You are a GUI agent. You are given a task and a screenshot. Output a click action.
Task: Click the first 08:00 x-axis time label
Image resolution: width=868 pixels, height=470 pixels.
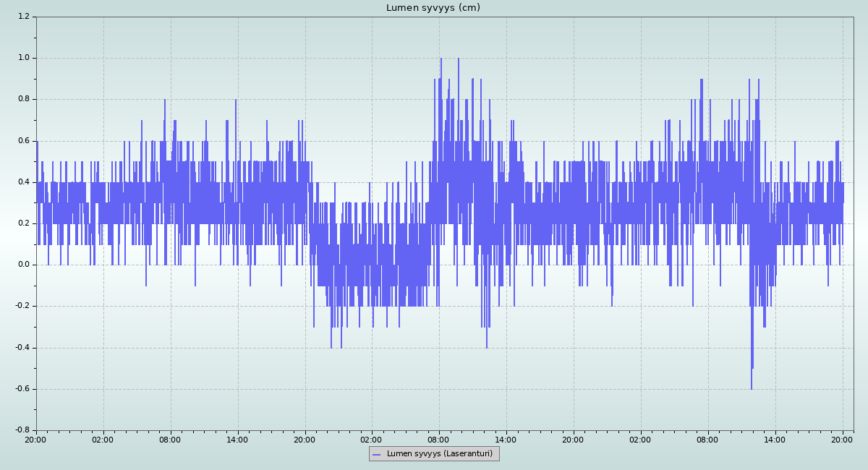point(170,439)
